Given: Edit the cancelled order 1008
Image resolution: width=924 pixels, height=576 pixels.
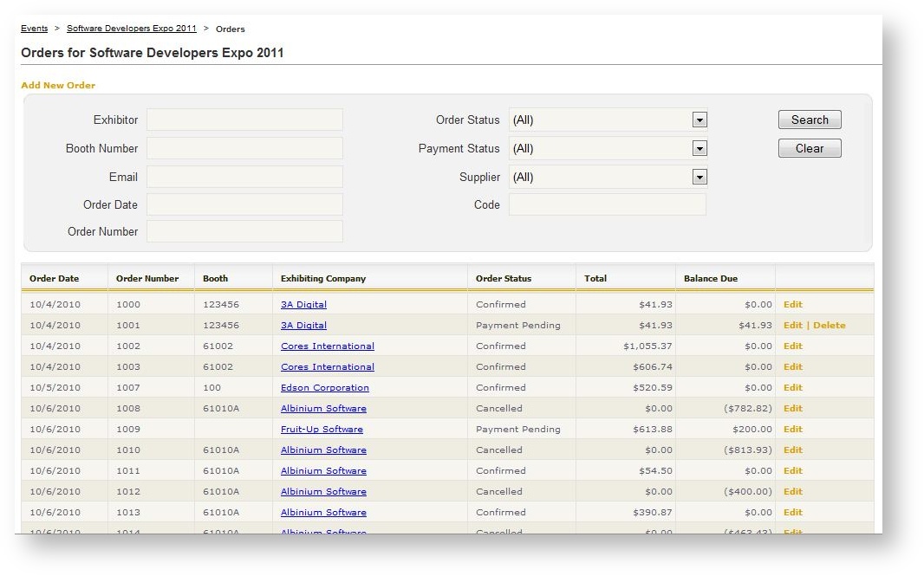Looking at the screenshot, I should 792,408.
